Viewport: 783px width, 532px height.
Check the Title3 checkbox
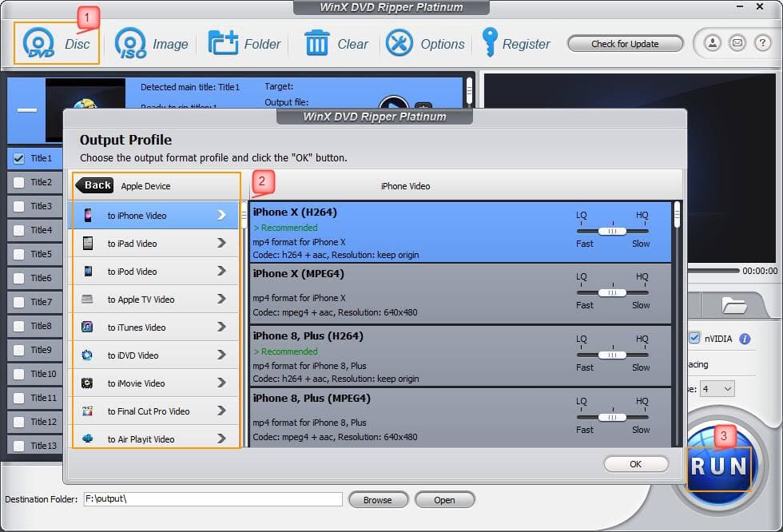[19, 207]
